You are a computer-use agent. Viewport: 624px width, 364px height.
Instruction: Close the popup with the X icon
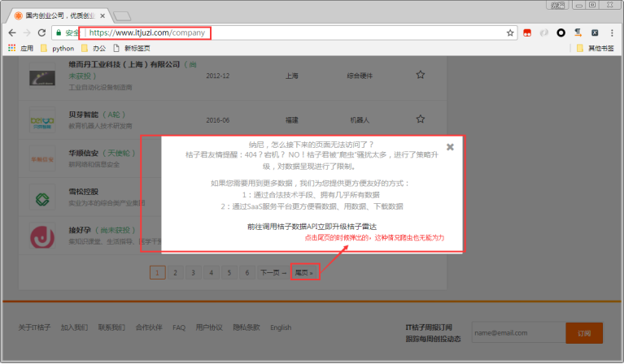[450, 147]
